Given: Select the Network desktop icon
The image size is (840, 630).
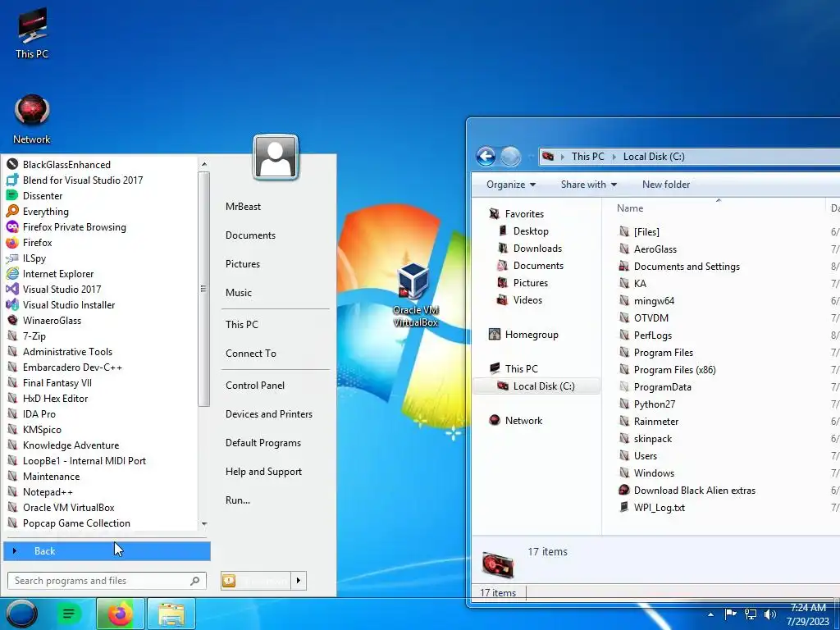Looking at the screenshot, I should click(32, 119).
